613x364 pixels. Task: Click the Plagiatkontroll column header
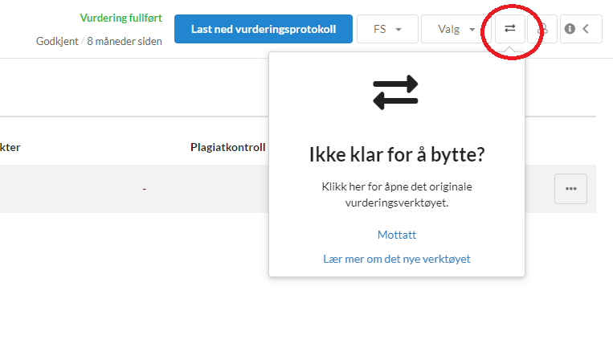(x=228, y=147)
